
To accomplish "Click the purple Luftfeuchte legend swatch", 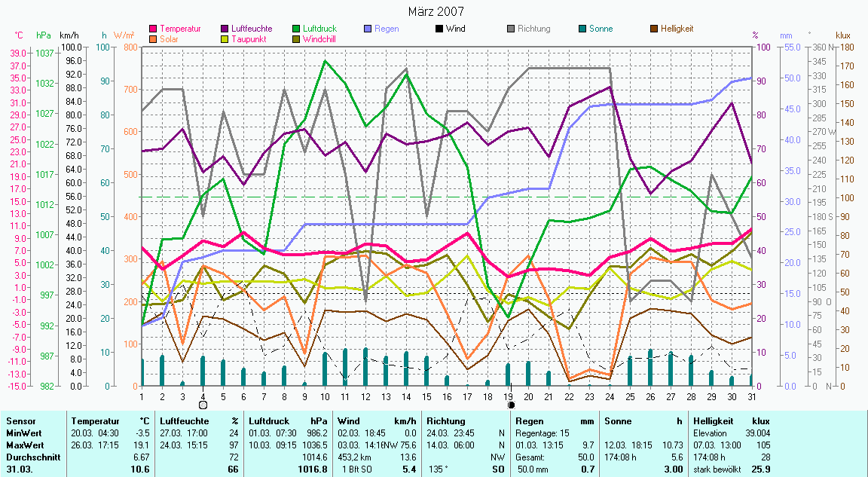I will 225,29.
